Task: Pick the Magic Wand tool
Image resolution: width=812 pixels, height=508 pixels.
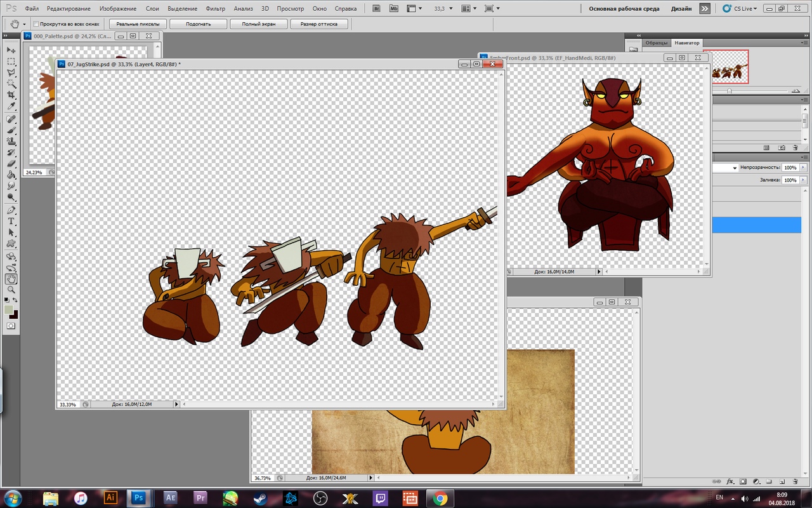Action: 11,84
